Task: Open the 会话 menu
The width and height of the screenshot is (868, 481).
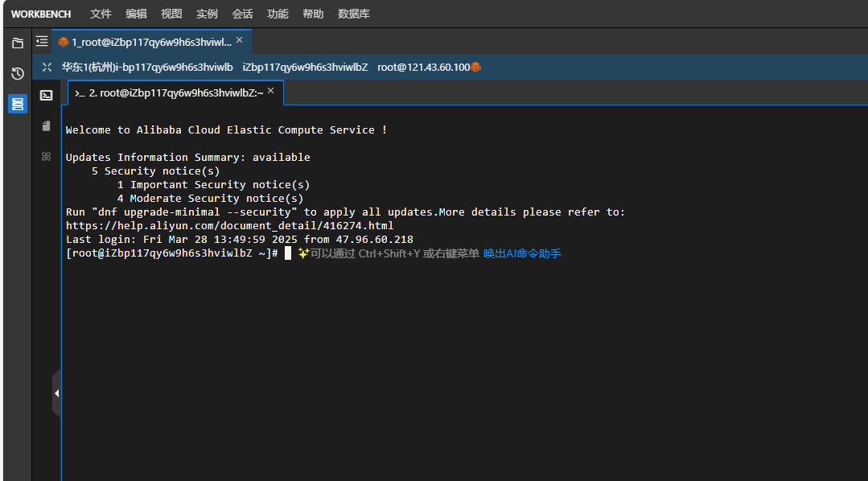Action: point(242,14)
